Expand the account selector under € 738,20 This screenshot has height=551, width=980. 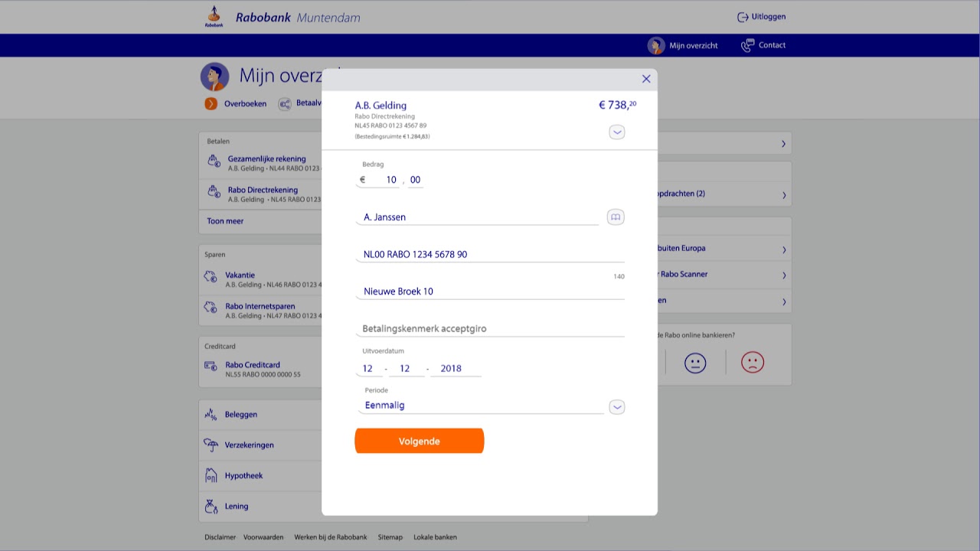point(617,132)
